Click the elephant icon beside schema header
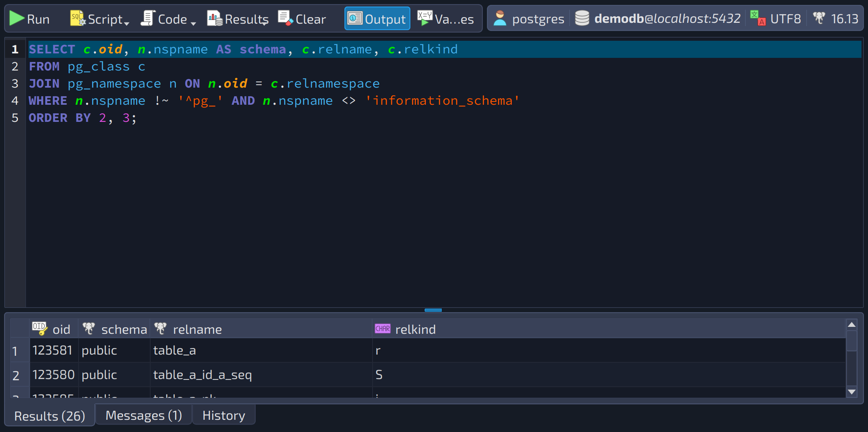 (89, 328)
